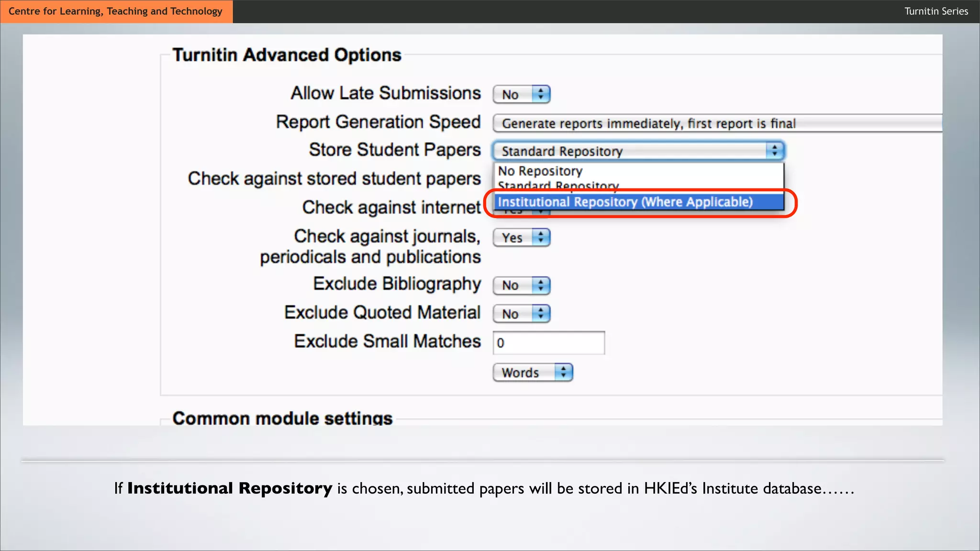Click the Common module settings heading

[x=282, y=418]
